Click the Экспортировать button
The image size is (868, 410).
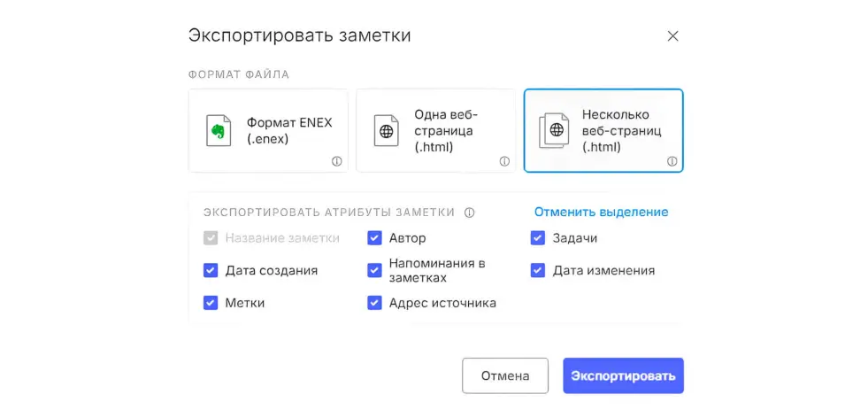(623, 375)
